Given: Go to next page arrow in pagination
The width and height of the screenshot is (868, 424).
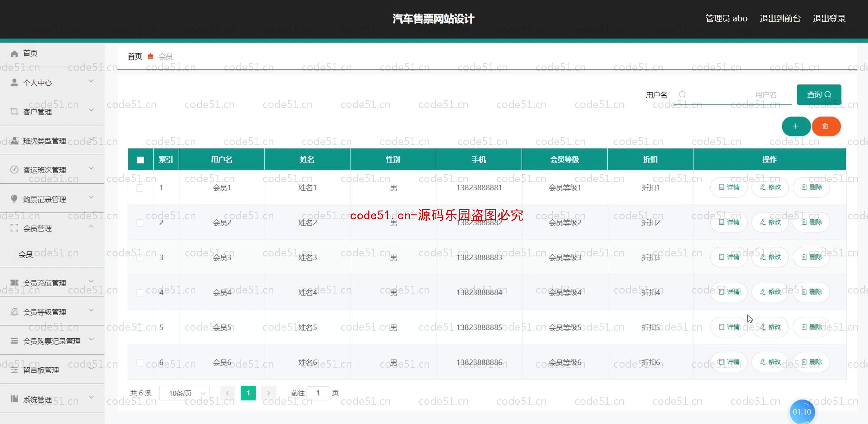Looking at the screenshot, I should point(269,393).
